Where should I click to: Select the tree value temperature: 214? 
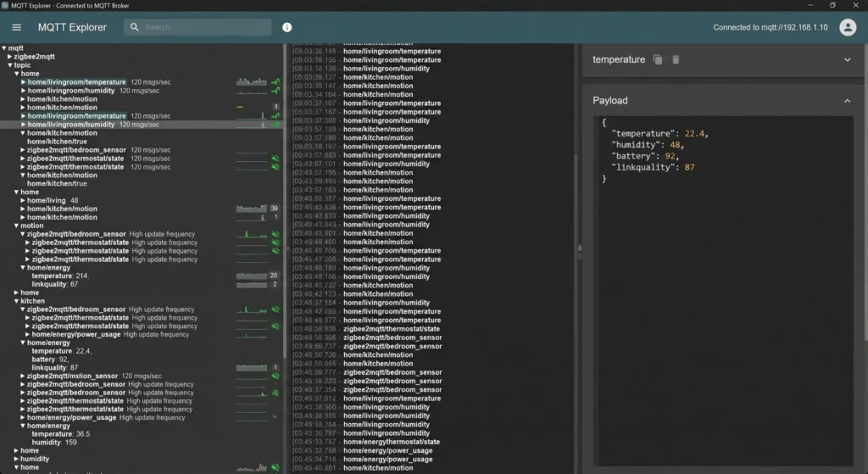click(60, 276)
